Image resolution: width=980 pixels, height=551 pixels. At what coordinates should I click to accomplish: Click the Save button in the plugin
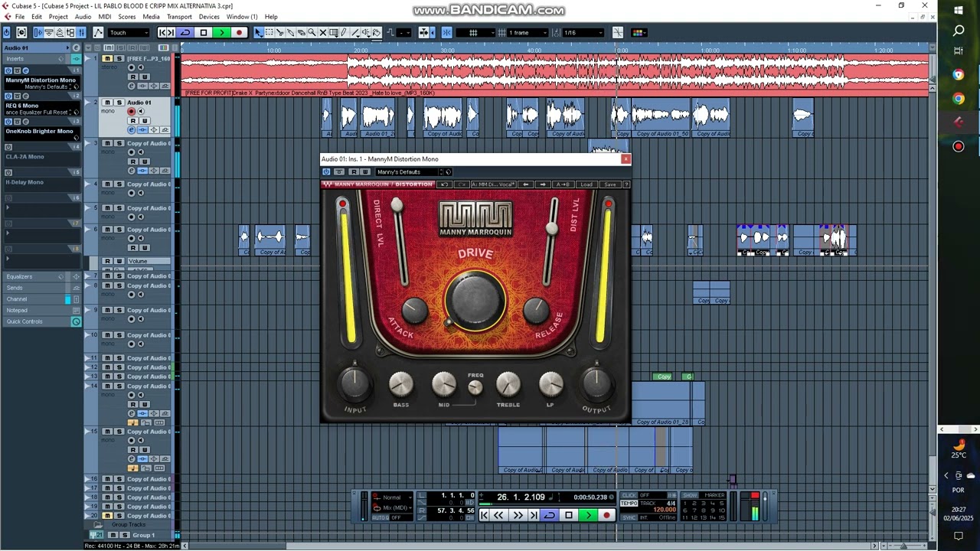tap(609, 184)
